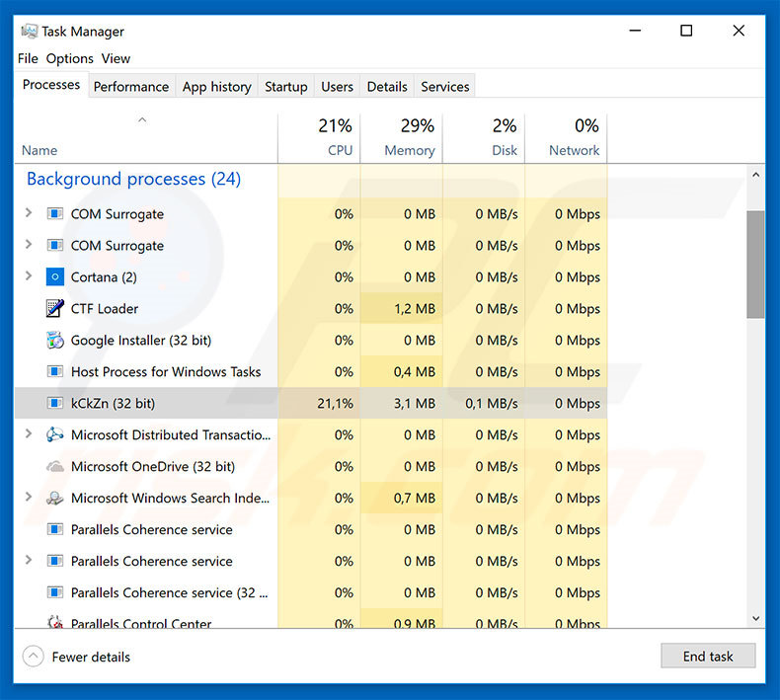Switch to the Performance tab
This screenshot has width=780, height=700.
point(131,87)
